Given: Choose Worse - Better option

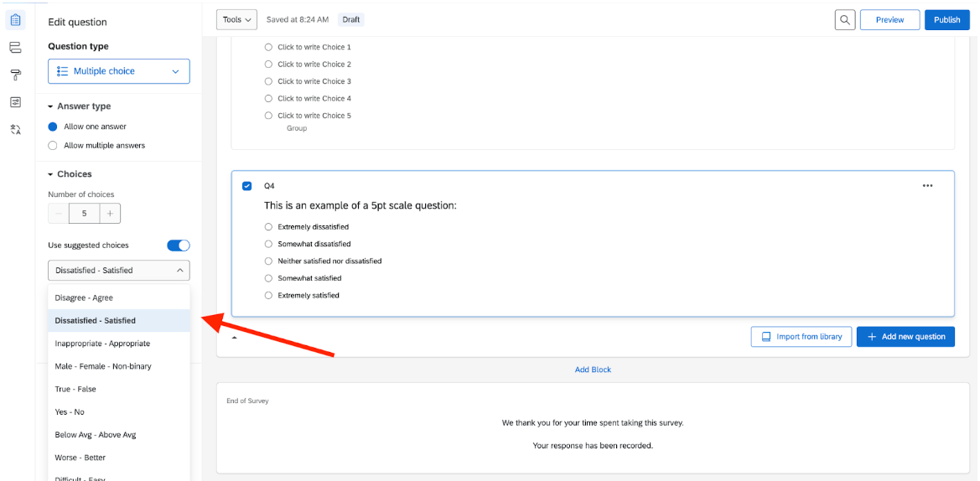Looking at the screenshot, I should 119,458.
